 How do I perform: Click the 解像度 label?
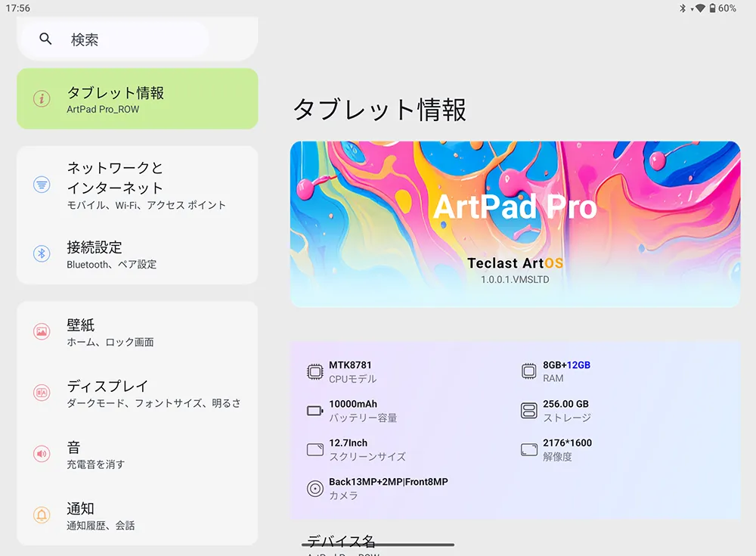[x=557, y=457]
